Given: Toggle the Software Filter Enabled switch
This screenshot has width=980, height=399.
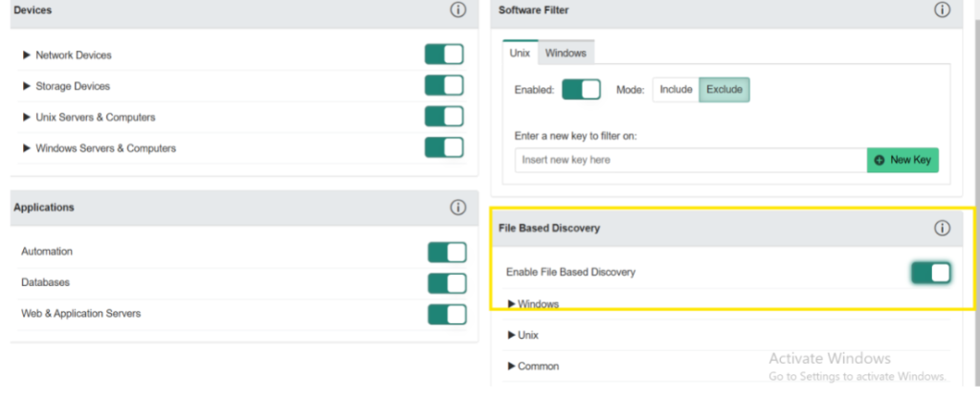Looking at the screenshot, I should [581, 89].
